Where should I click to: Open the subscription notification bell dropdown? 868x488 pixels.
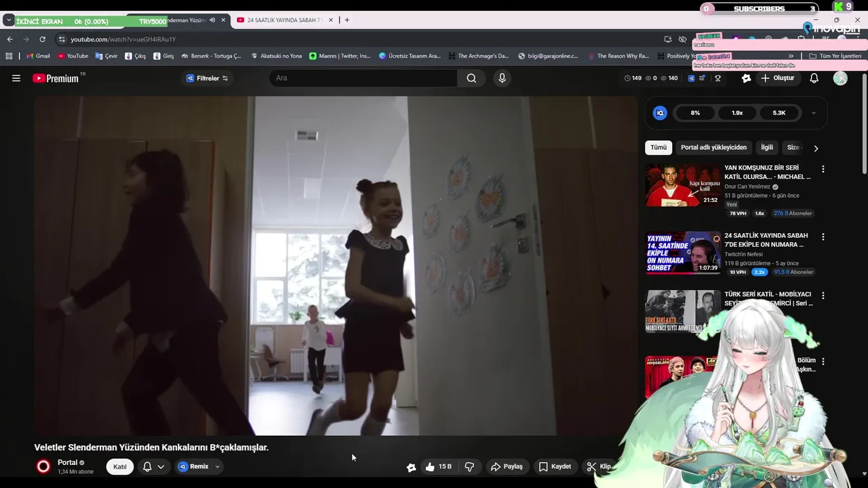(x=154, y=466)
